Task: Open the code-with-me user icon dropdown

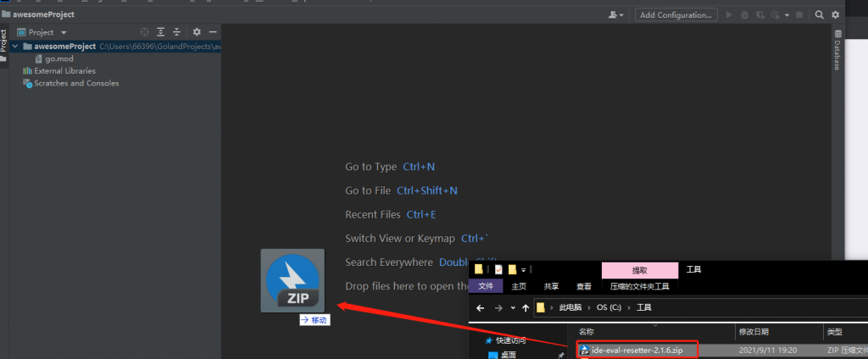Action: tap(615, 15)
